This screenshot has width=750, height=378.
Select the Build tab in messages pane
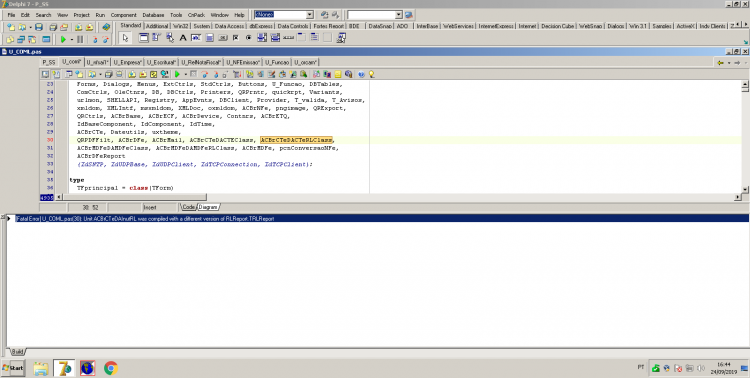pyautogui.click(x=17, y=352)
